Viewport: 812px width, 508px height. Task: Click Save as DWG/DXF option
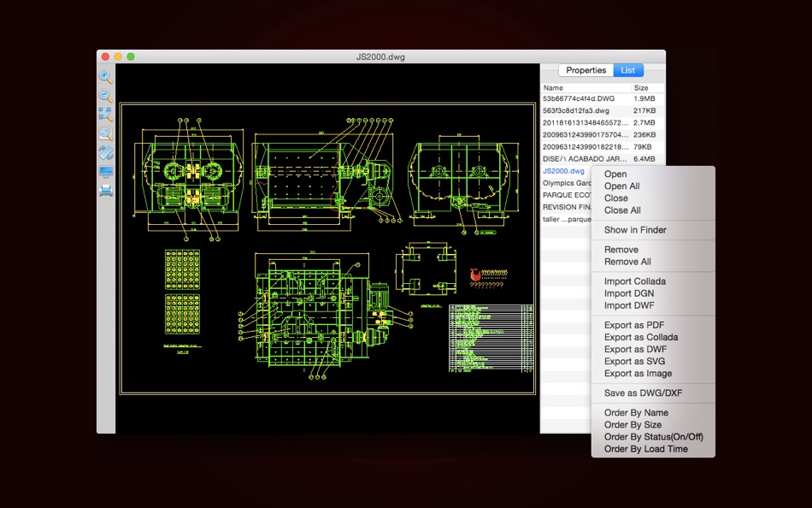click(643, 393)
